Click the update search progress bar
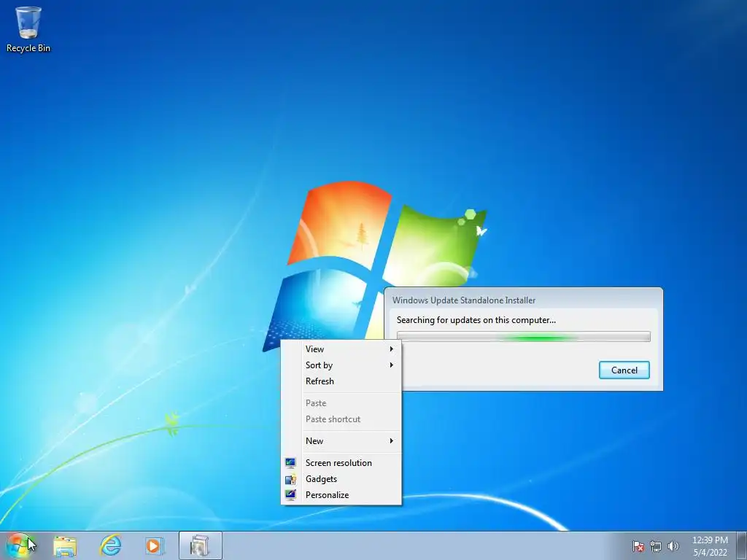The width and height of the screenshot is (747, 560). pyautogui.click(x=524, y=337)
